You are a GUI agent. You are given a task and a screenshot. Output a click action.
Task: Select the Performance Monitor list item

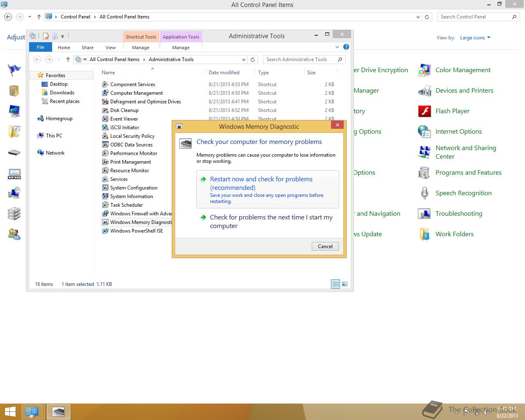click(134, 153)
